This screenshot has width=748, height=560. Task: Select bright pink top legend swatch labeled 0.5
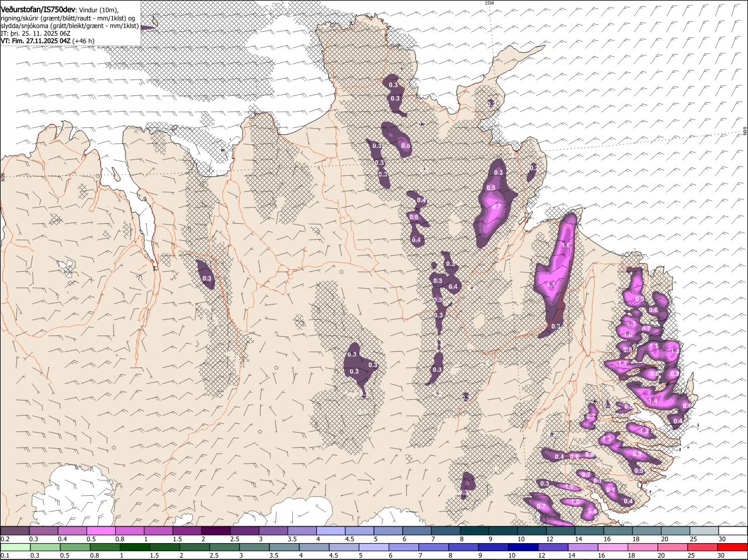101,531
